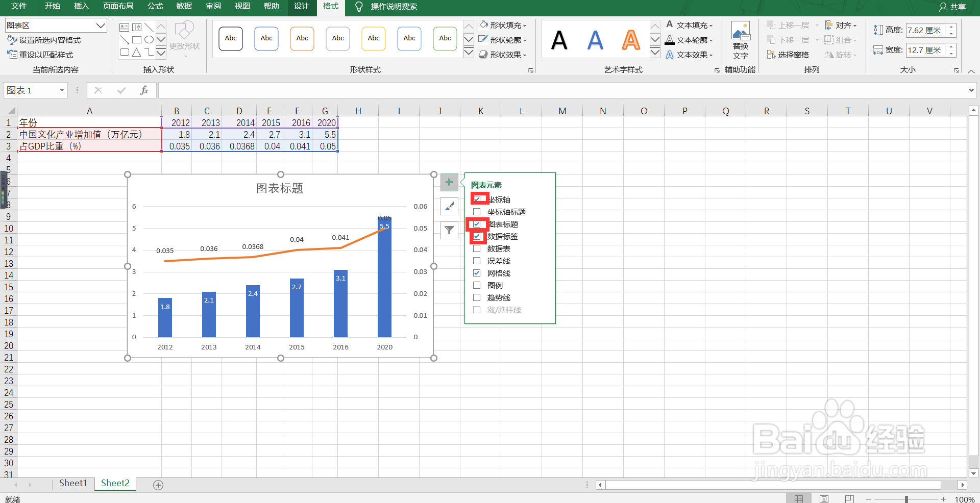
Task: Click Format Selection button
Action: click(x=44, y=40)
